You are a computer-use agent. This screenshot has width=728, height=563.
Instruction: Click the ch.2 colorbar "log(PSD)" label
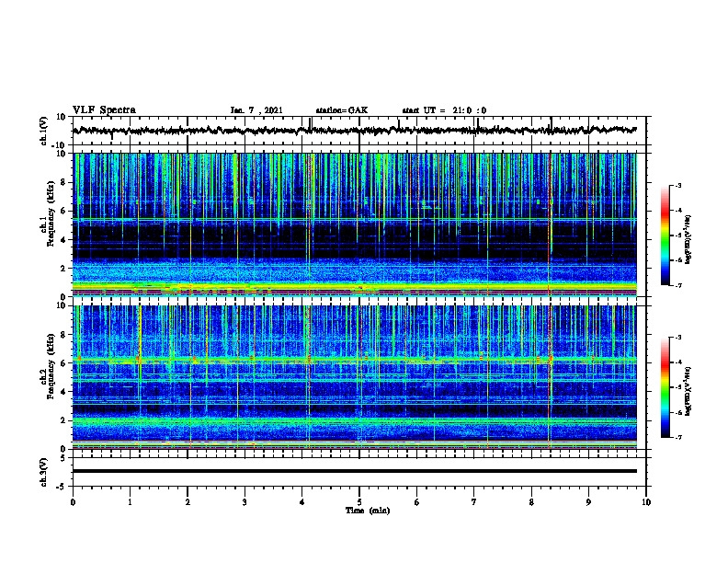pyautogui.click(x=688, y=391)
